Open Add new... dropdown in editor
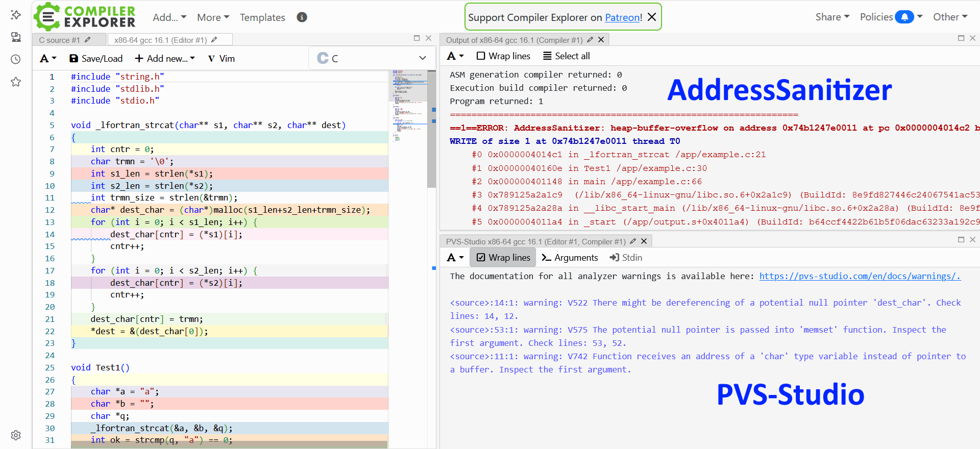Screen dimensions: 980x449 coord(165,59)
